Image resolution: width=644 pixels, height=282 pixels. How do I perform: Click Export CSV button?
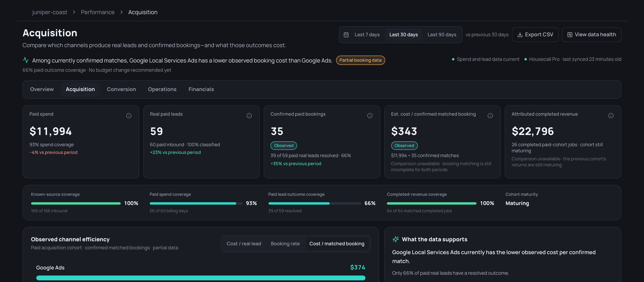point(535,35)
